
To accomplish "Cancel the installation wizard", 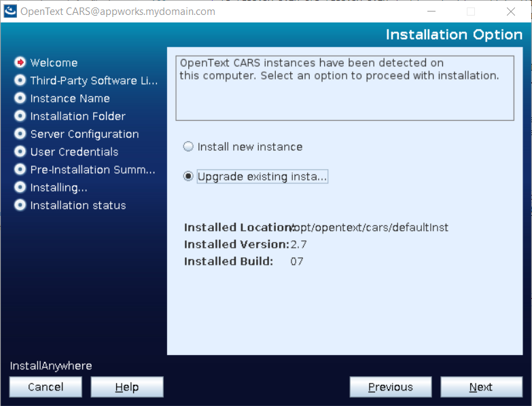I will (x=46, y=387).
